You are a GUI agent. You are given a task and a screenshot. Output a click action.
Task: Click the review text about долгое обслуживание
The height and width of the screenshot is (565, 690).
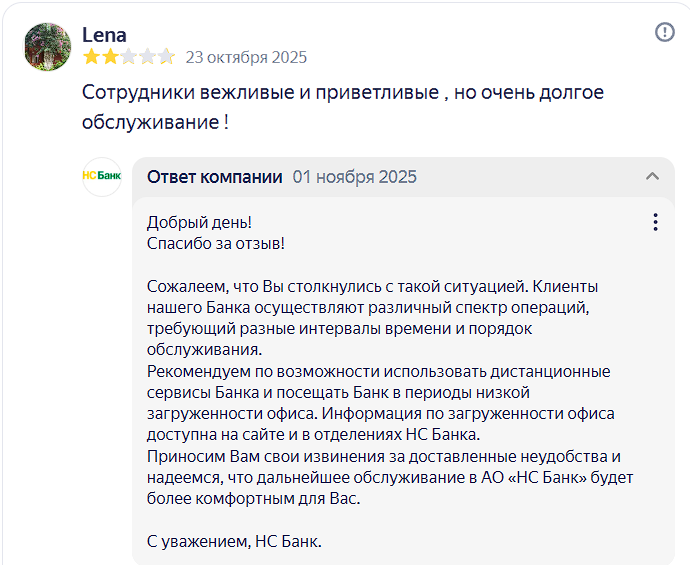[343, 107]
